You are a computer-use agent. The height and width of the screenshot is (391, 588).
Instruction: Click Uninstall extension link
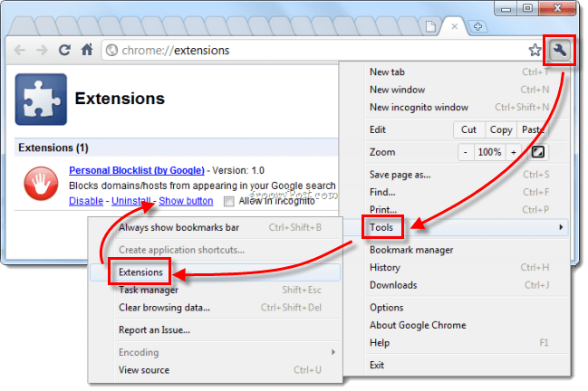coord(130,201)
